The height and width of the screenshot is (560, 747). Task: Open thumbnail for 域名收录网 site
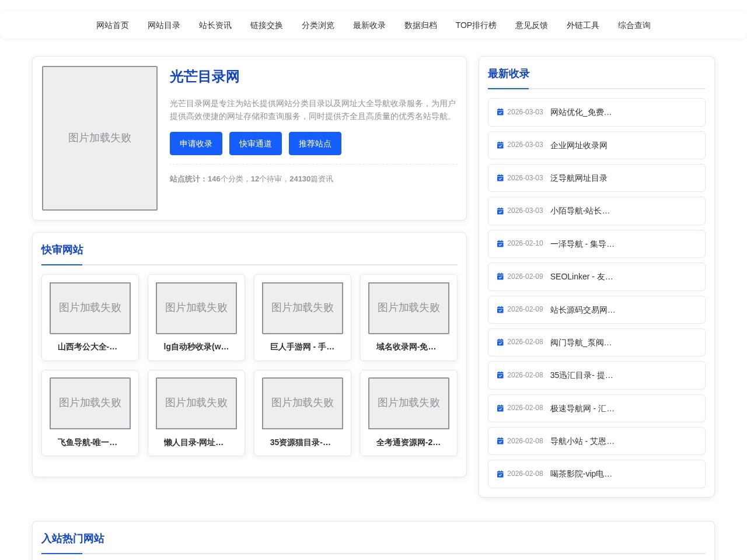click(x=409, y=308)
